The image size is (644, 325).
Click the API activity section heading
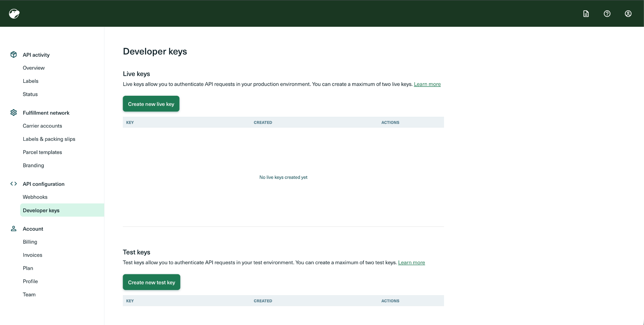point(36,55)
